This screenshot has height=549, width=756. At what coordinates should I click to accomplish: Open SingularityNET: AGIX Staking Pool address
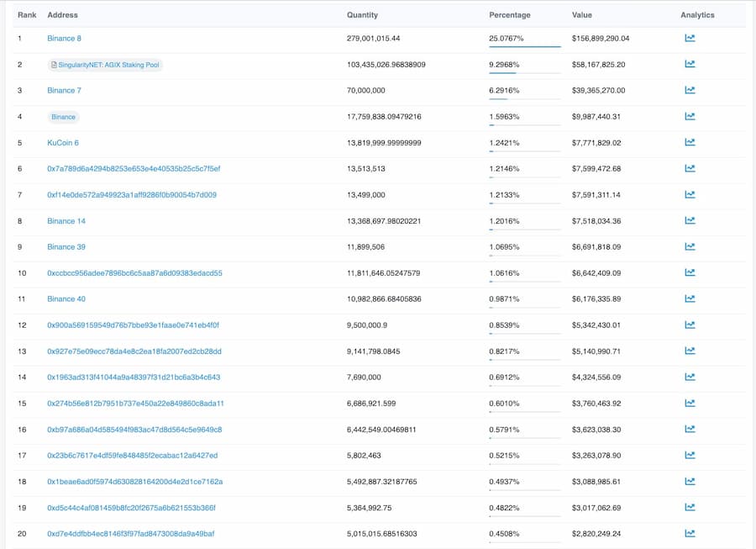(109, 65)
